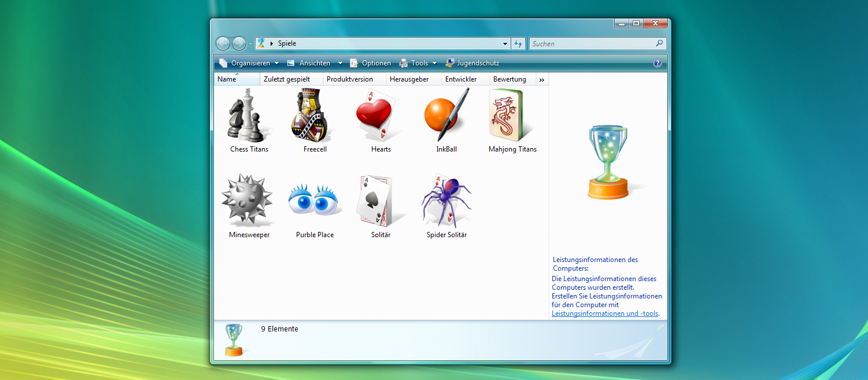The height and width of the screenshot is (380, 868).
Task: Click the Purble Place label text
Action: tap(315, 235)
